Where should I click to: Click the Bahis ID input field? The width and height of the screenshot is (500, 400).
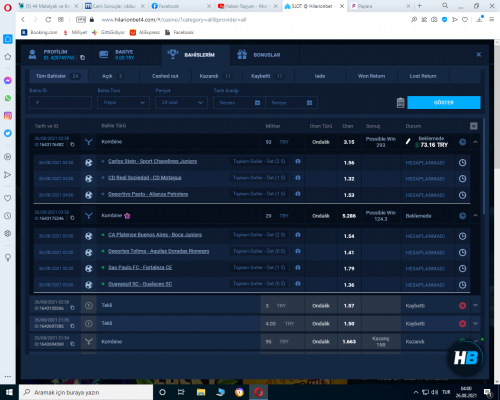point(60,103)
